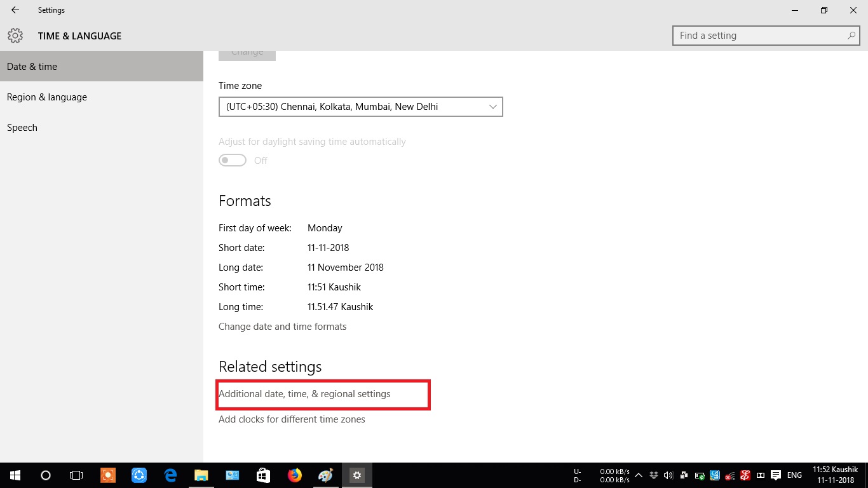868x488 pixels.
Task: Show hidden system tray icons
Action: point(639,475)
